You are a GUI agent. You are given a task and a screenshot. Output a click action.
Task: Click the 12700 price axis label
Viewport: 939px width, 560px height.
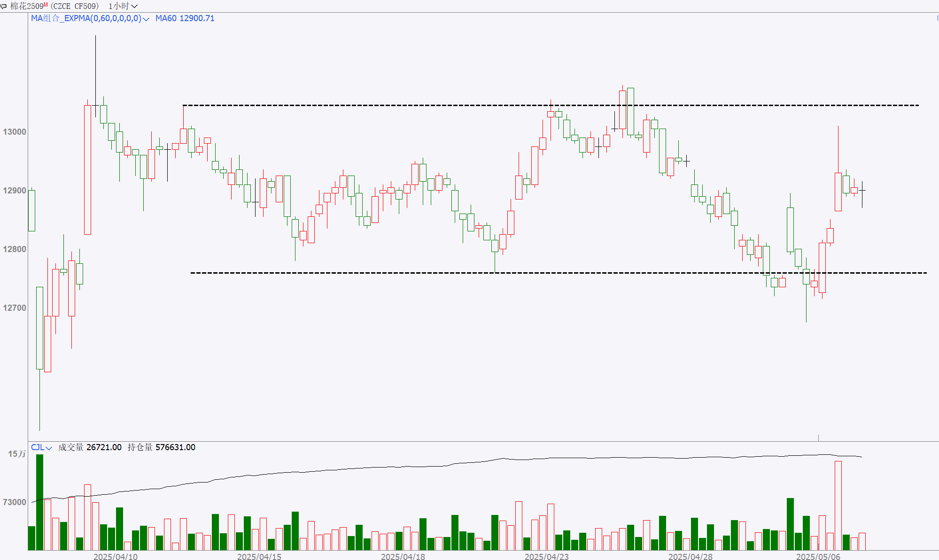click(x=15, y=308)
